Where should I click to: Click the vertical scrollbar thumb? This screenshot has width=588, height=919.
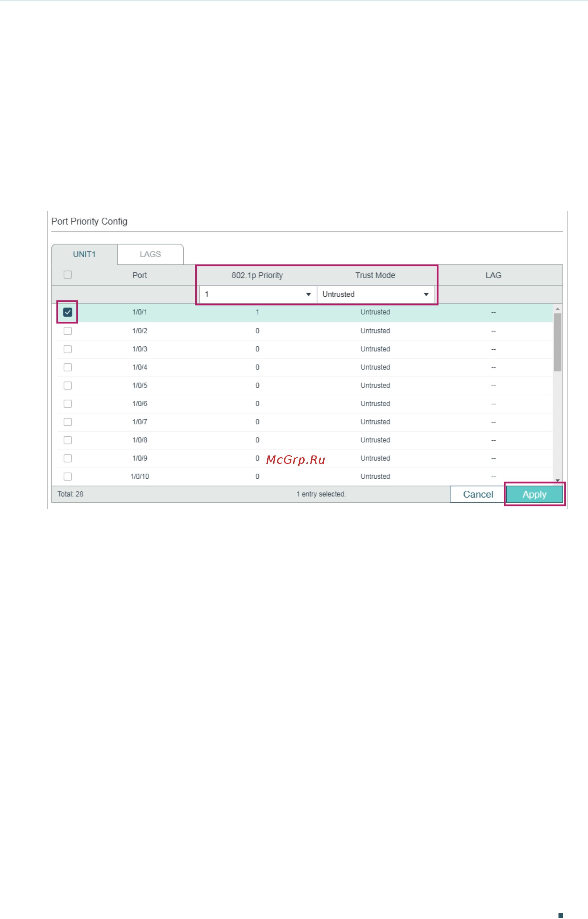(x=558, y=342)
